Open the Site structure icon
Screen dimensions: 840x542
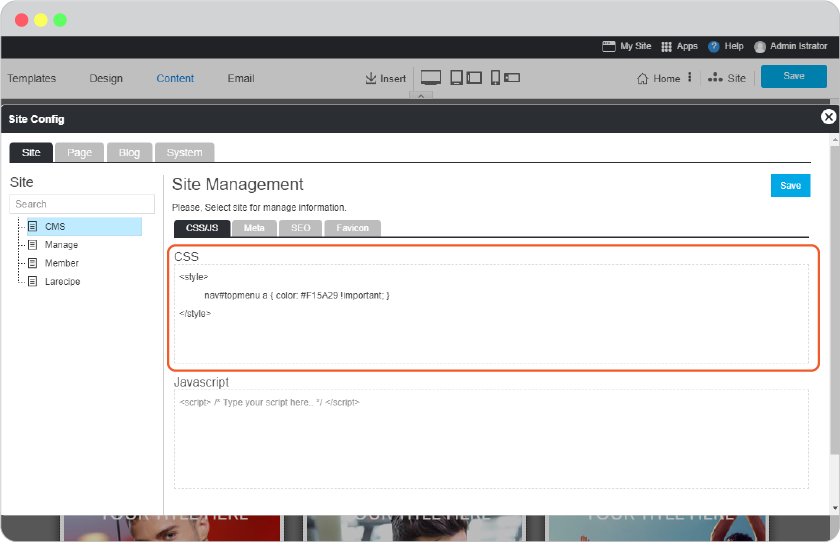[715, 78]
